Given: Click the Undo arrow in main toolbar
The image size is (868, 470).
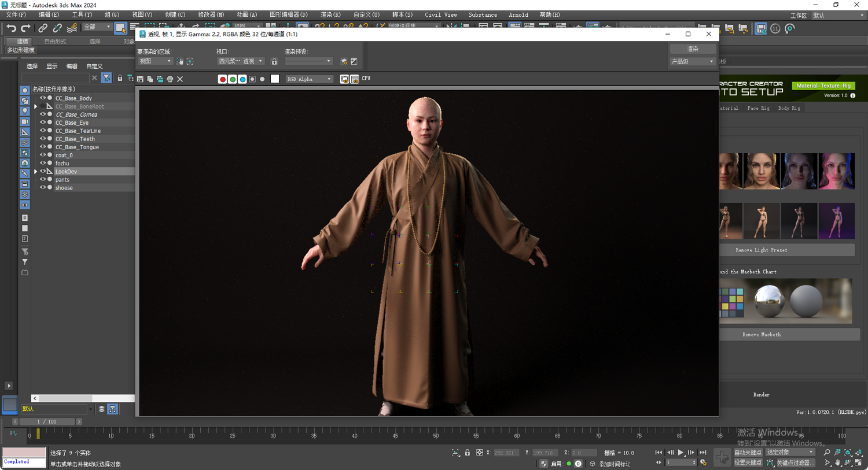Looking at the screenshot, I should click(11, 28).
